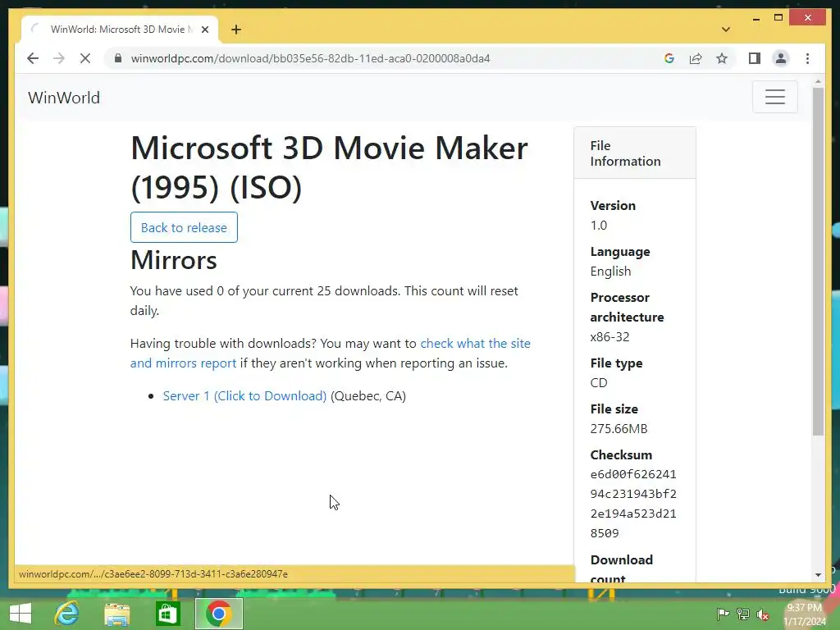Stop loading the page
Image resolution: width=840 pixels, height=630 pixels.
(85, 58)
